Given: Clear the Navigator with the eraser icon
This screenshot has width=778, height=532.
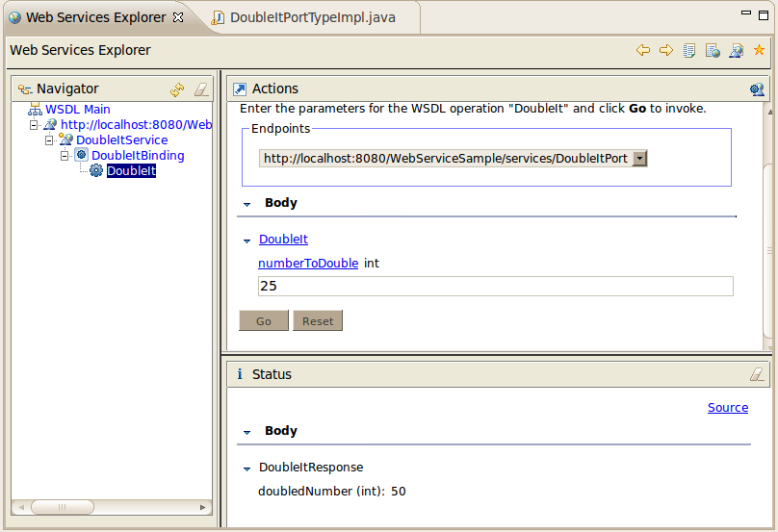Looking at the screenshot, I should [x=200, y=89].
